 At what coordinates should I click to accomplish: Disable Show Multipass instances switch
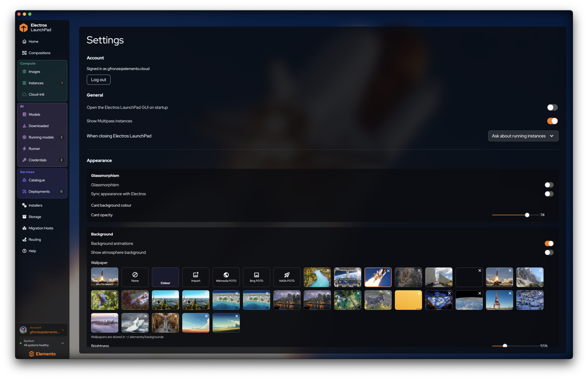552,121
